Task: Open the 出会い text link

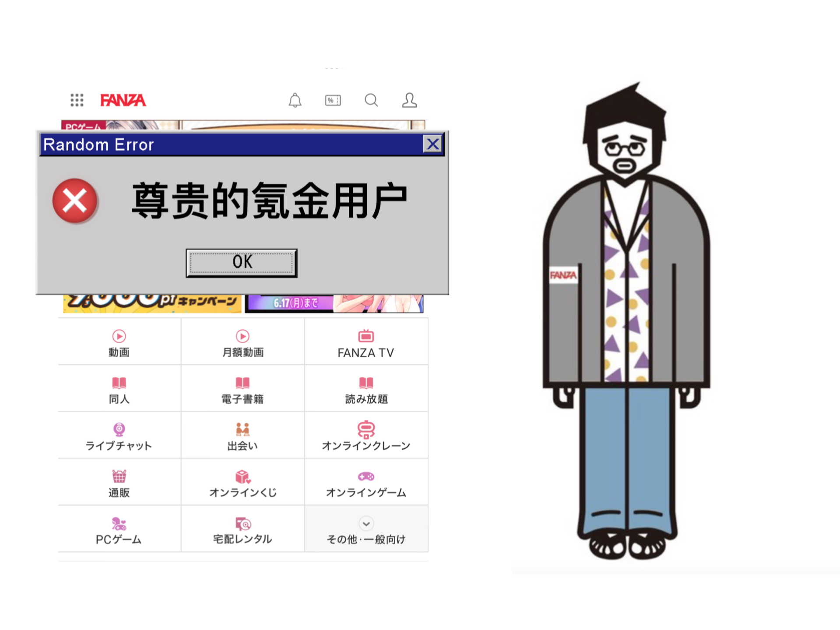Action: point(243,446)
